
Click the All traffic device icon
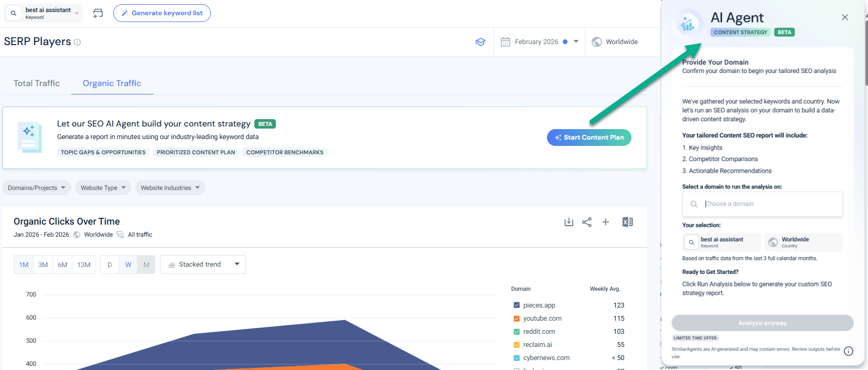tap(120, 235)
